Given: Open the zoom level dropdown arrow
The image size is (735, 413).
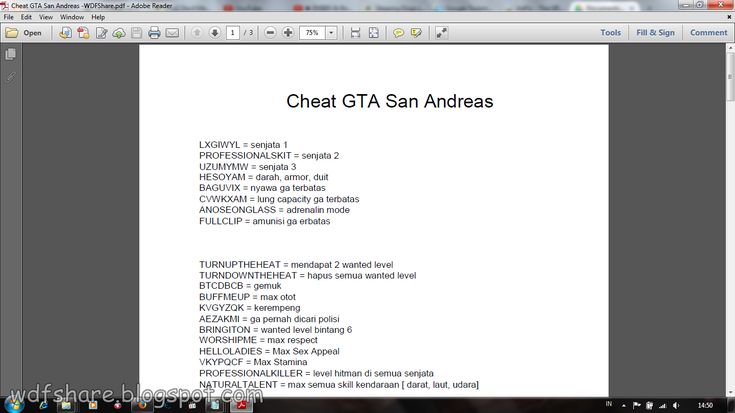Looking at the screenshot, I should [331, 33].
